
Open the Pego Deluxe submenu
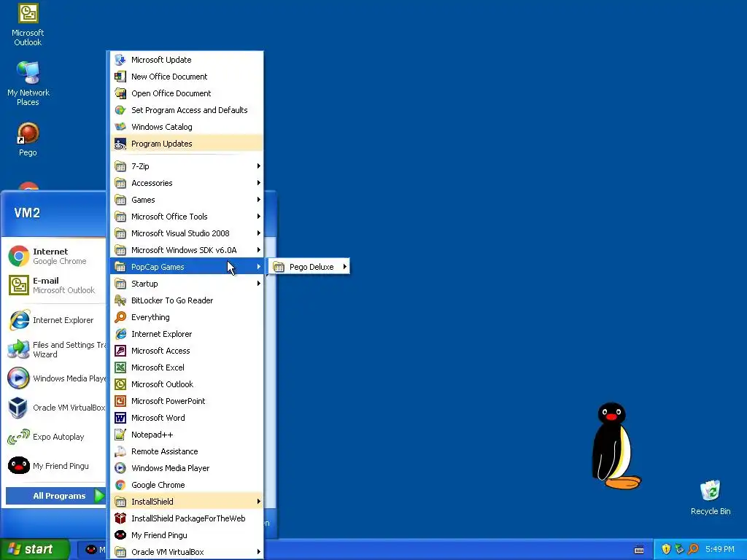click(x=309, y=267)
